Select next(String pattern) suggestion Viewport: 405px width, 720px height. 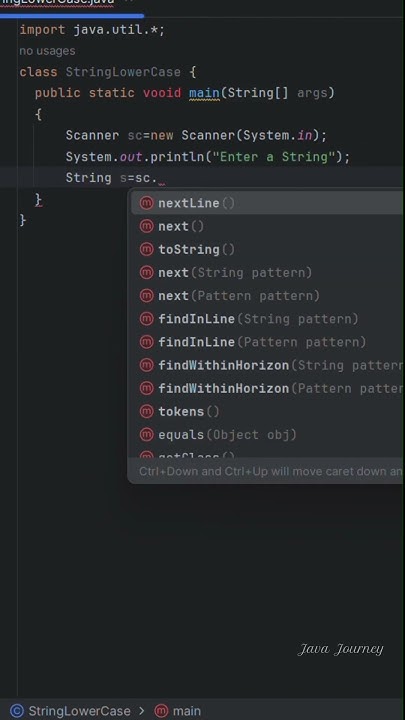[267, 272]
